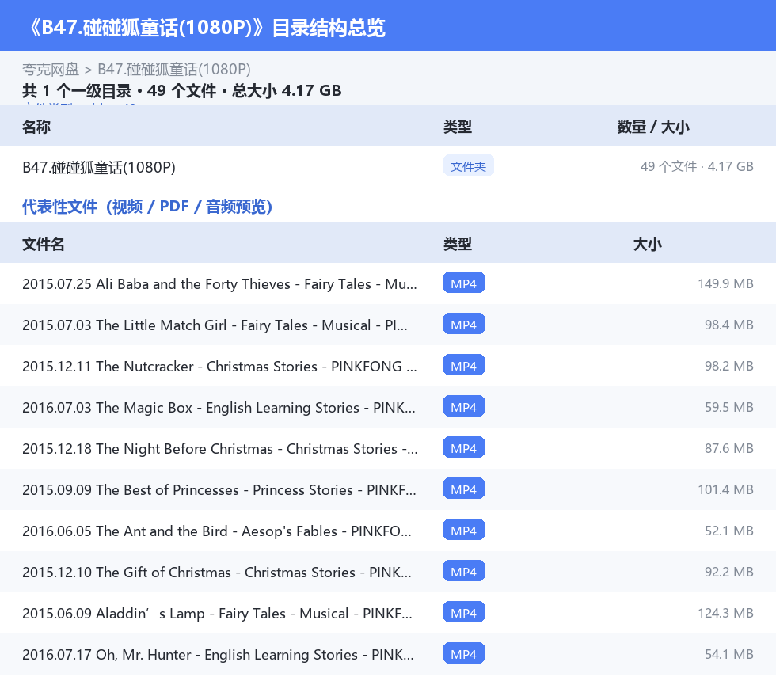Click the 124.3 MB size value
This screenshot has width=776, height=700.
(x=725, y=613)
